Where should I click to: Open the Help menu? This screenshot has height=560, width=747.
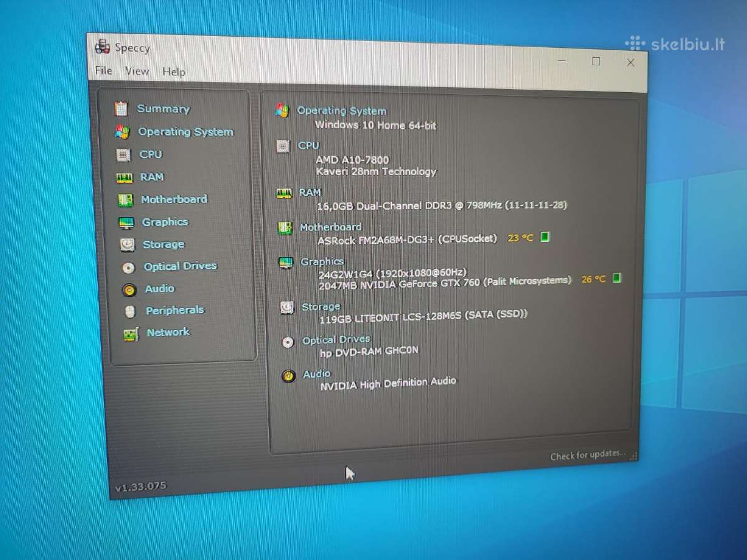pyautogui.click(x=174, y=72)
